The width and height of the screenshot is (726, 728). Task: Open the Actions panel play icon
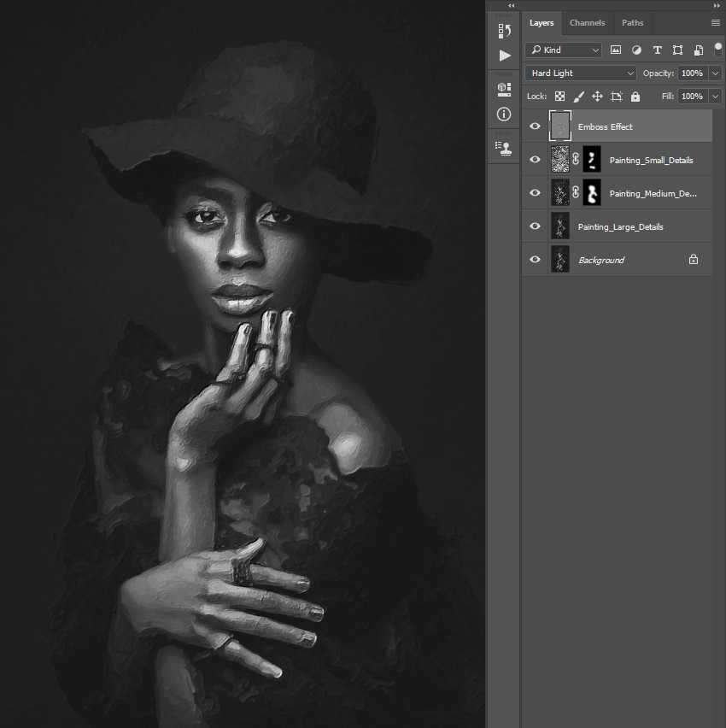pyautogui.click(x=504, y=56)
